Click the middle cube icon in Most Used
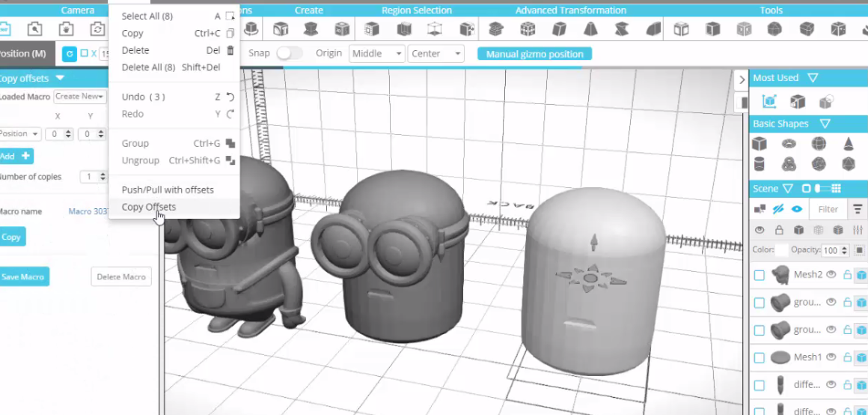Viewport: 868px width, 415px height. pyautogui.click(x=797, y=101)
